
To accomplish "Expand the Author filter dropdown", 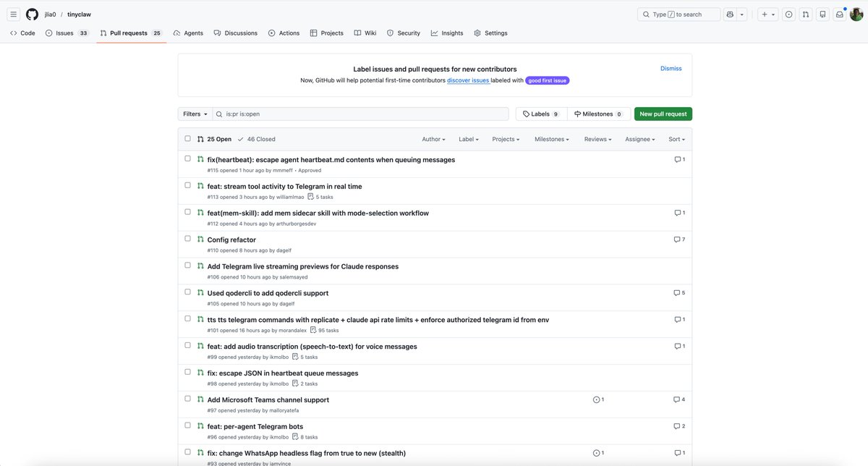I will (433, 139).
